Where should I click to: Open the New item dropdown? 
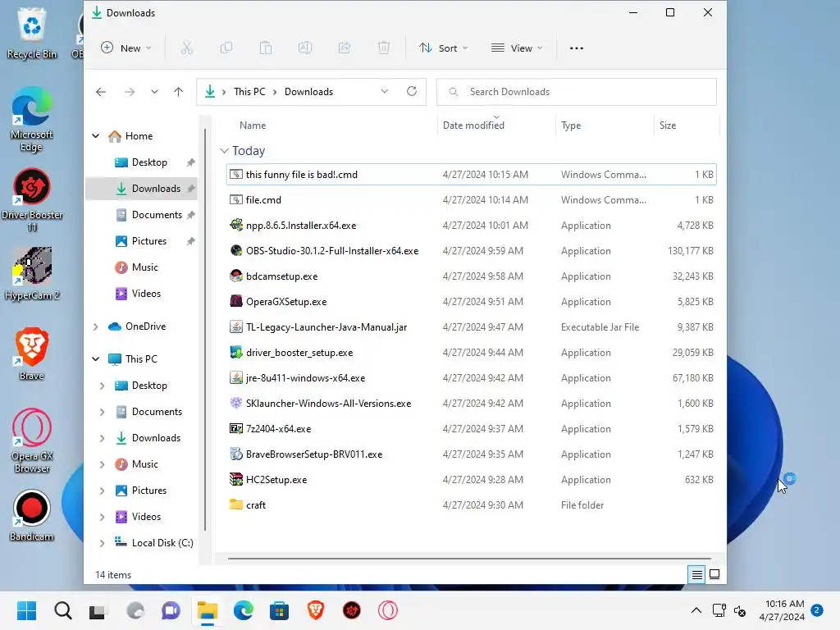(126, 48)
